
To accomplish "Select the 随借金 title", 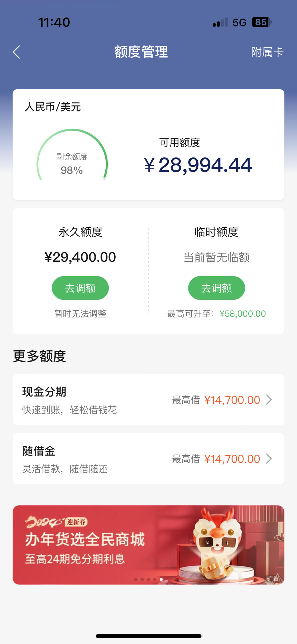I will coord(39,451).
